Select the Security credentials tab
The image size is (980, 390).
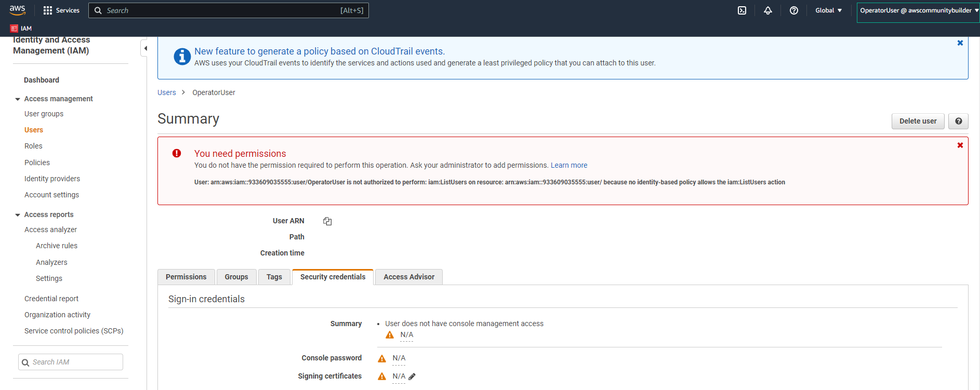[333, 277]
